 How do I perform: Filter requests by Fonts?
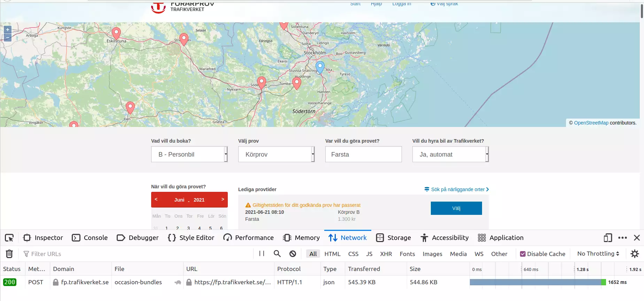pyautogui.click(x=407, y=254)
